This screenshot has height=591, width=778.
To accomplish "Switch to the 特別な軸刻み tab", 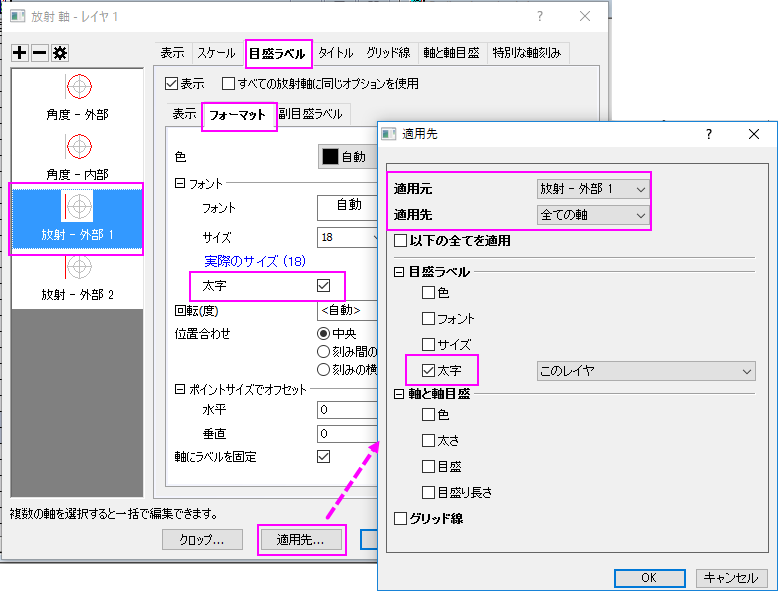I will click(527, 53).
